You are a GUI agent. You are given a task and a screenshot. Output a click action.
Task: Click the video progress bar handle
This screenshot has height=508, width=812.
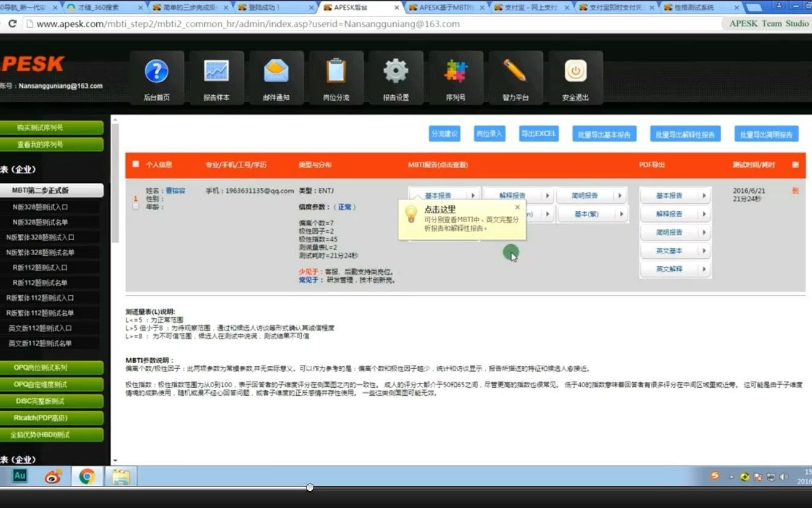pos(310,487)
